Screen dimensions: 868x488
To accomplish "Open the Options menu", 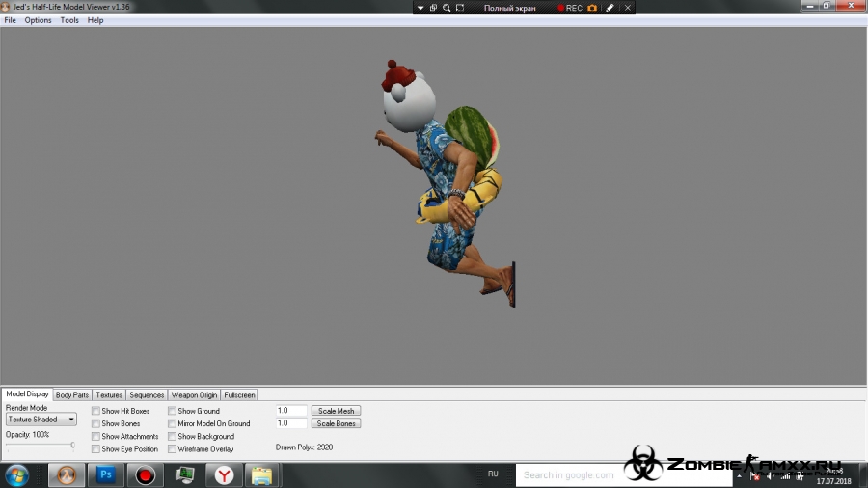I will pos(38,20).
